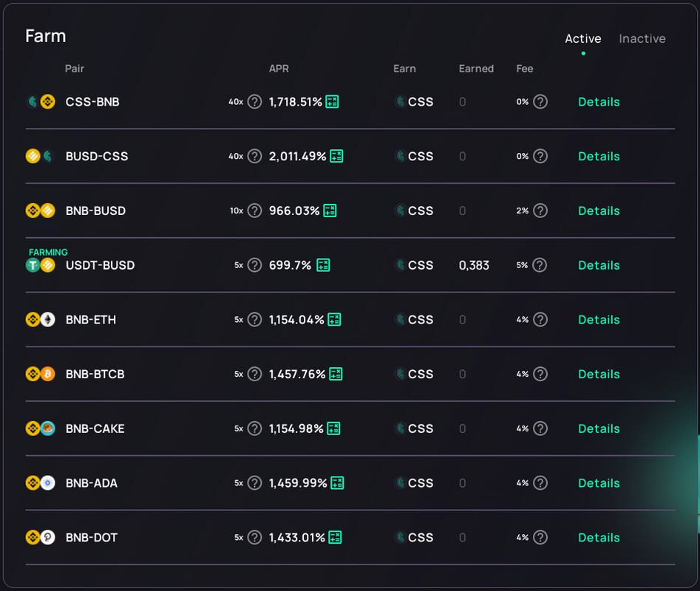Click the APR calculator for BNB-BTCB
Image resolution: width=700 pixels, height=591 pixels.
coord(336,374)
